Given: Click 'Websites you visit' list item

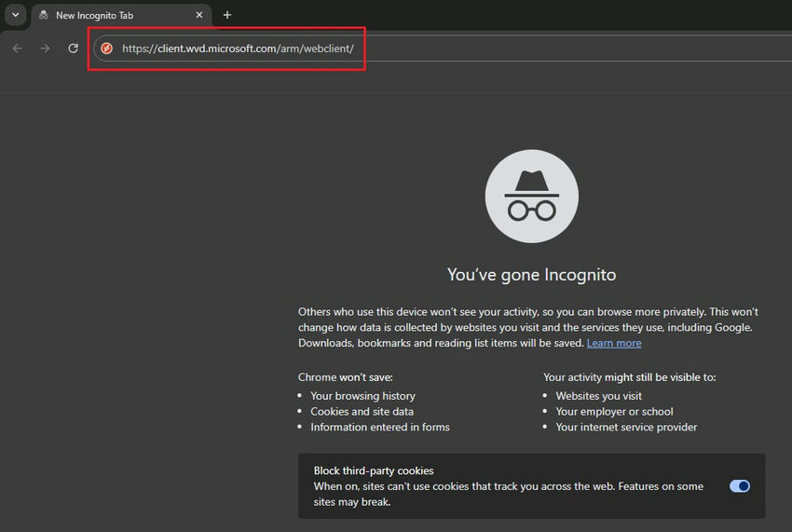Looking at the screenshot, I should coord(598,396).
